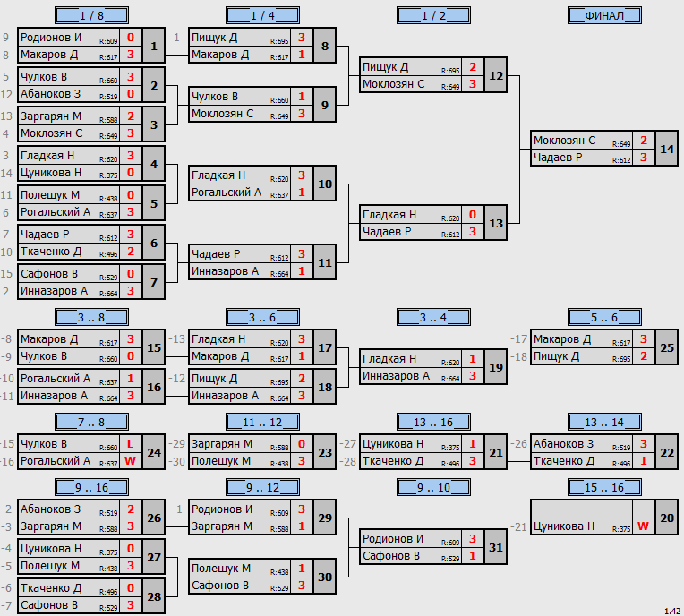Click the ФИНАЛ round header
684x616 pixels.
click(604, 16)
